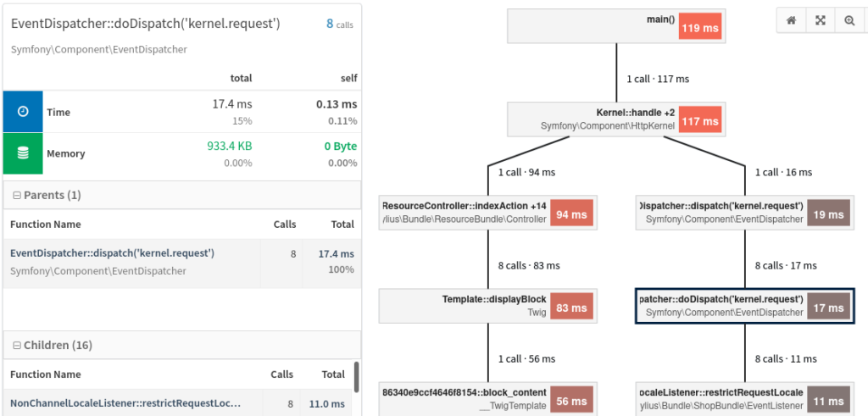868x416 pixels.
Task: Select the ResourceController::indexAction +14 node
Action: 487,213
